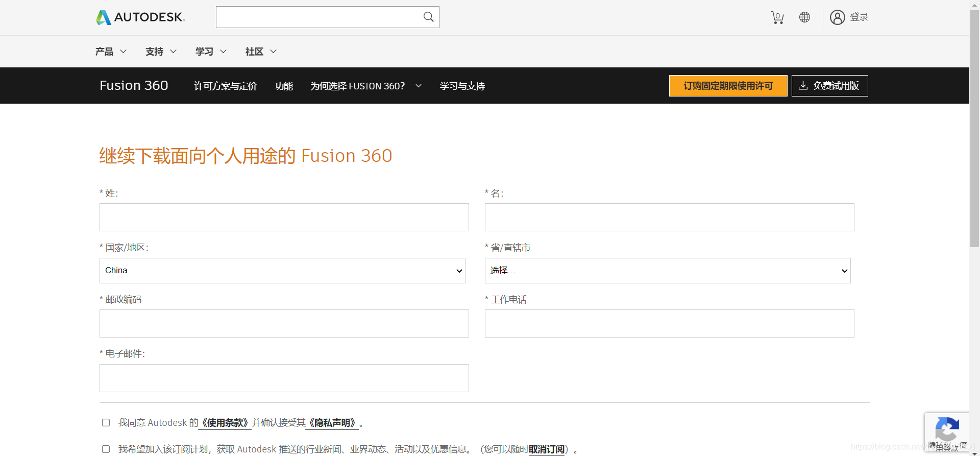
Task: Click the scrollbar up arrow
Action: [974, 4]
